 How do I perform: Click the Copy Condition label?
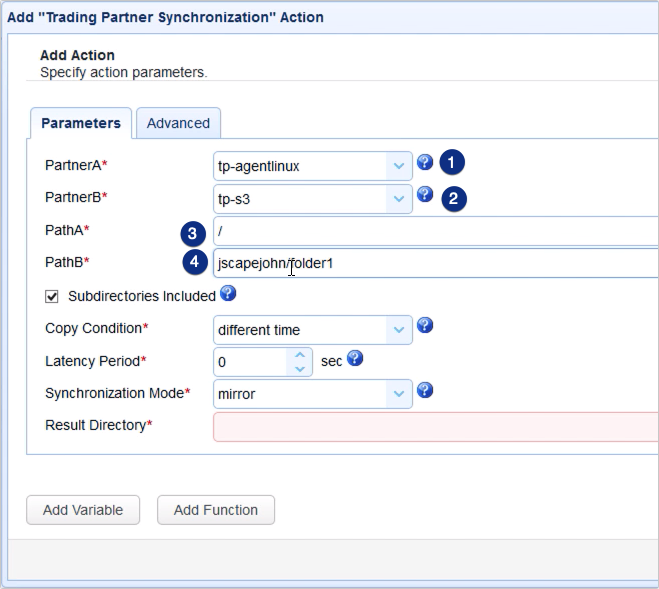pos(97,328)
